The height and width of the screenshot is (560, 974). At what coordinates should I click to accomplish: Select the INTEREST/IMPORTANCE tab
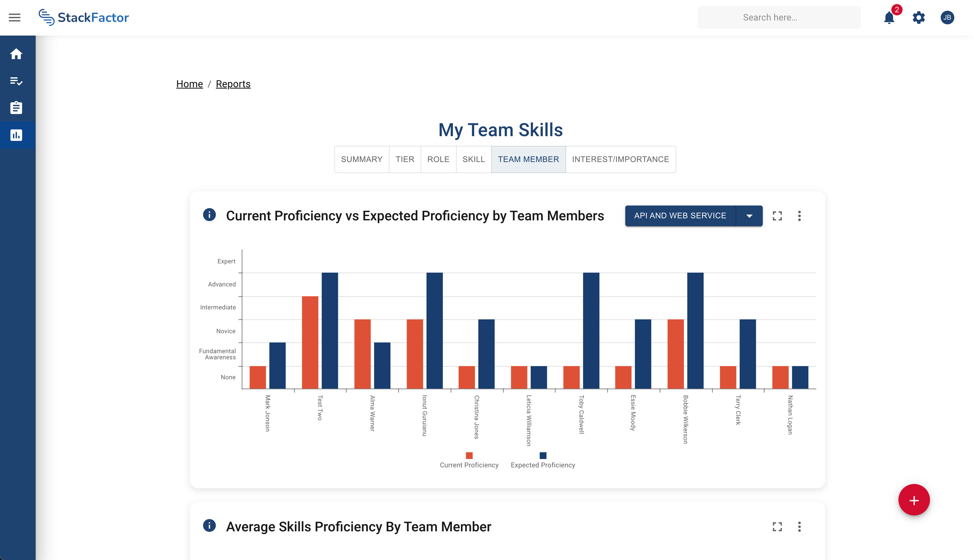(x=620, y=159)
